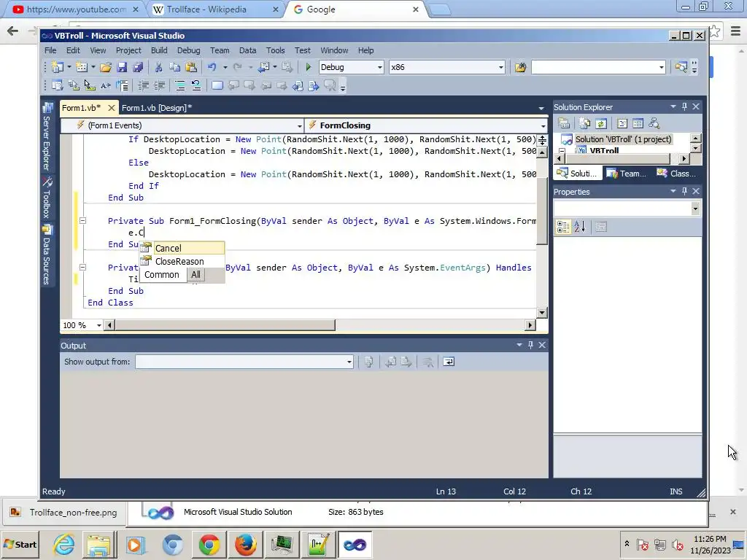Undo the last edit with Undo arrow
The height and width of the screenshot is (560, 747).
coord(212,67)
